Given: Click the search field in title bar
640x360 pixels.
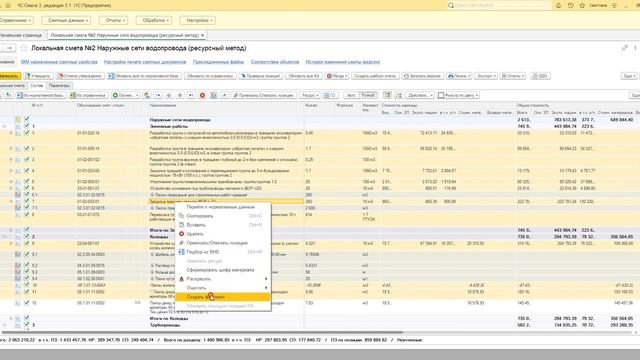Looking at the screenshot, I should tap(500, 5).
